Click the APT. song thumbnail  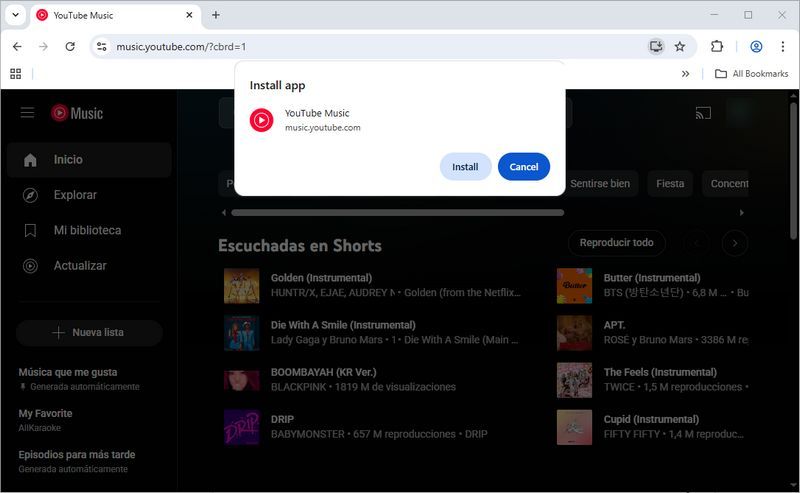click(574, 333)
